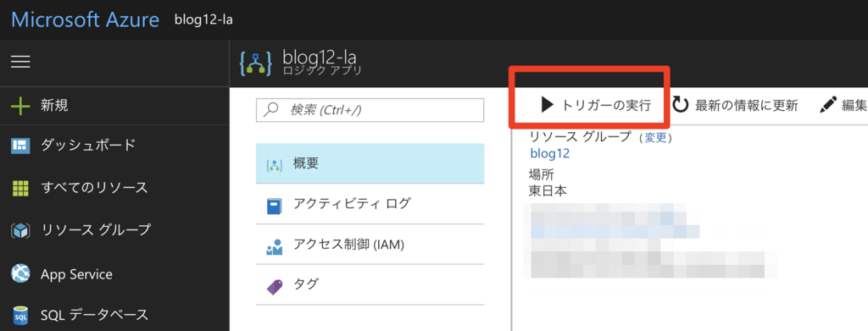Open the アクセス制御 (IAM) menu item

coord(370,245)
